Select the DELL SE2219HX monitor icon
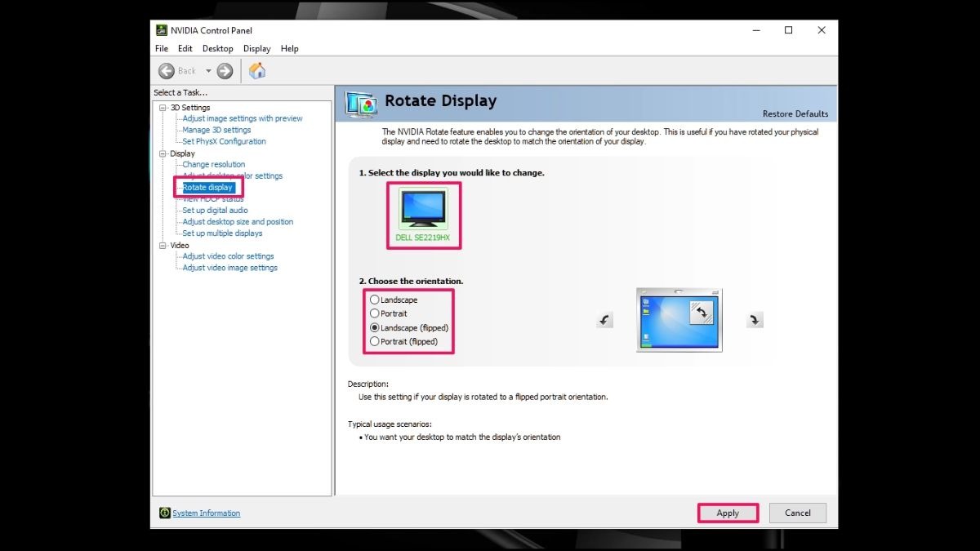Screen dimensions: 980x551 [423, 209]
